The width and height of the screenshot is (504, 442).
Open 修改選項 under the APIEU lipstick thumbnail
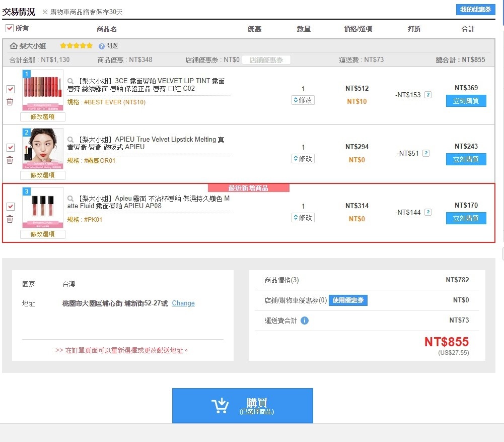[43, 175]
